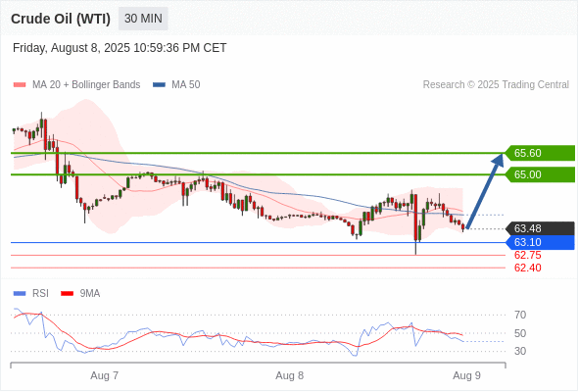This screenshot has height=392, width=578.
Task: Click the 62.40 support label
Action: [527, 268]
